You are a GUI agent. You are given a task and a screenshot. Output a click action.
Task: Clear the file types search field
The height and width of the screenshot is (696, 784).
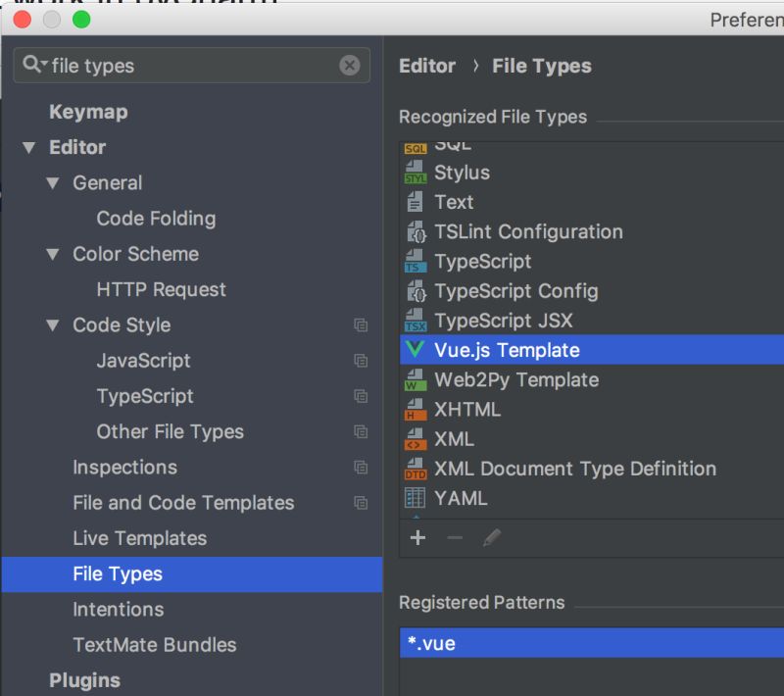[350, 65]
